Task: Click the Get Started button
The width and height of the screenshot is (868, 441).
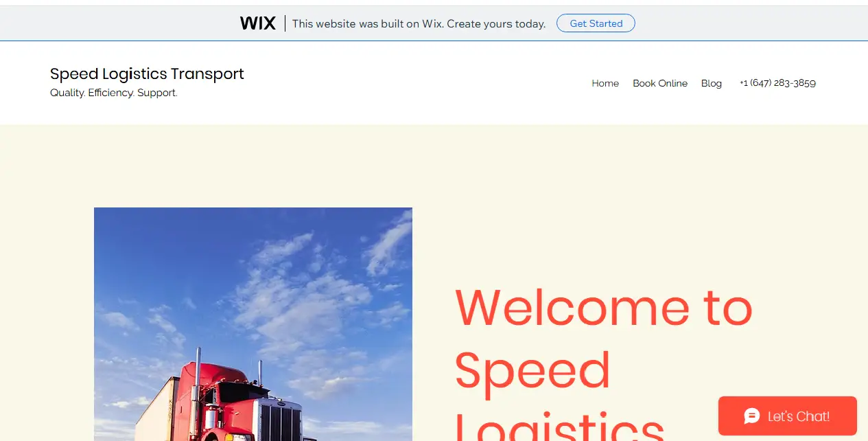Action: pos(596,23)
